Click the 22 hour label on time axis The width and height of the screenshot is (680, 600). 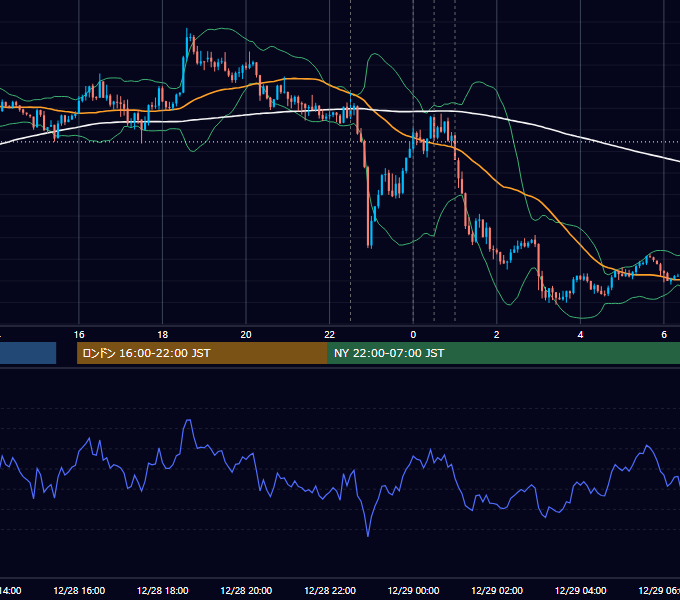coord(330,335)
